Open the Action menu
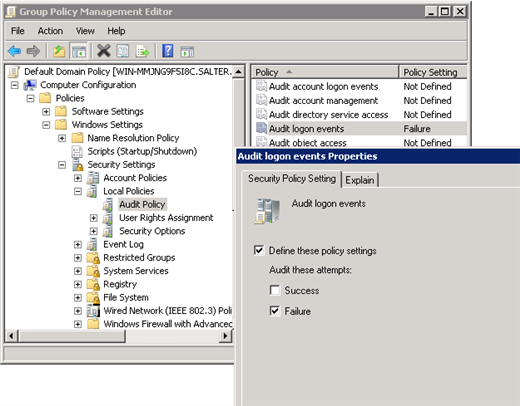Image resolution: width=520 pixels, height=406 pixels. pos(50,31)
